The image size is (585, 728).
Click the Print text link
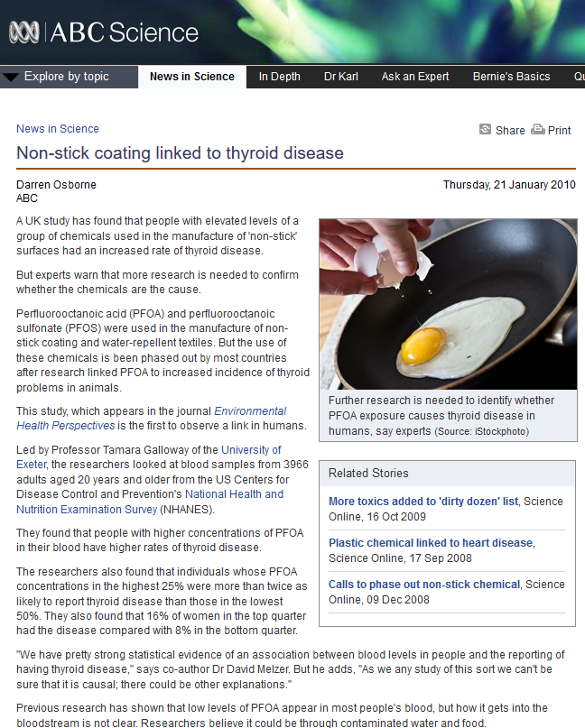[x=560, y=131]
